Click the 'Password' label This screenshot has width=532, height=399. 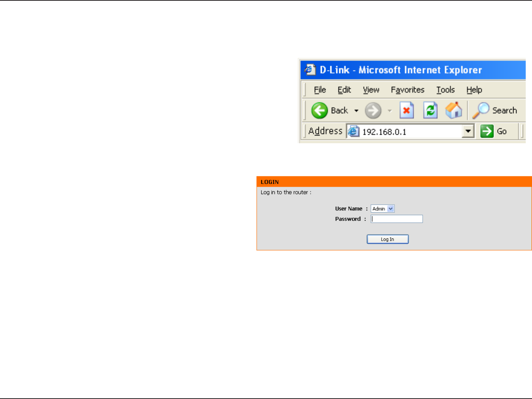pyautogui.click(x=348, y=219)
